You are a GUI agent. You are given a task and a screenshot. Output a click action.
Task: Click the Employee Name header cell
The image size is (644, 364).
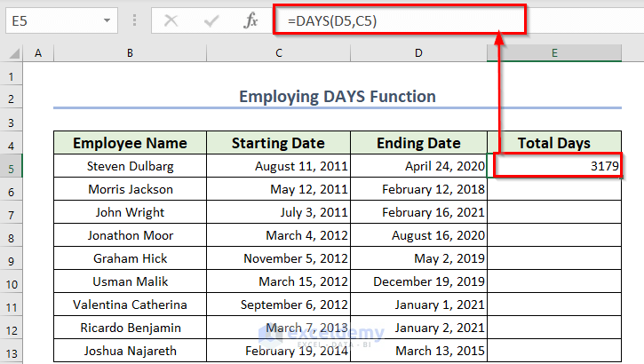point(130,143)
